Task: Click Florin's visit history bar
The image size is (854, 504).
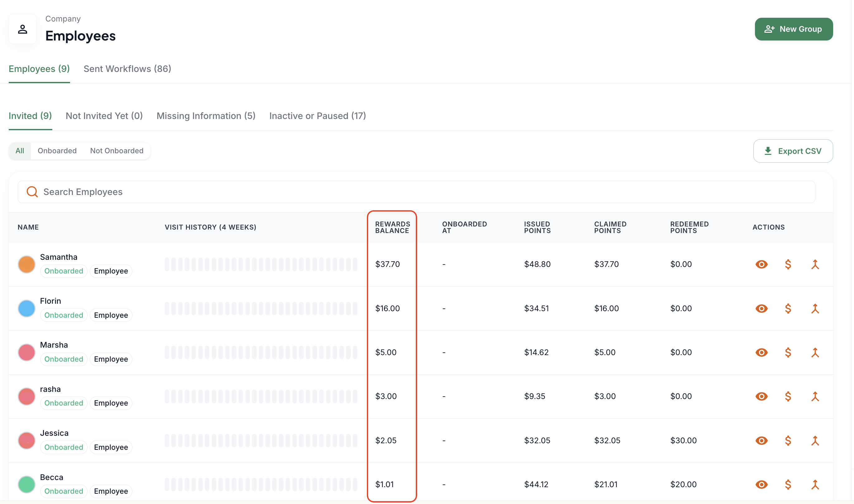Action: (261, 308)
